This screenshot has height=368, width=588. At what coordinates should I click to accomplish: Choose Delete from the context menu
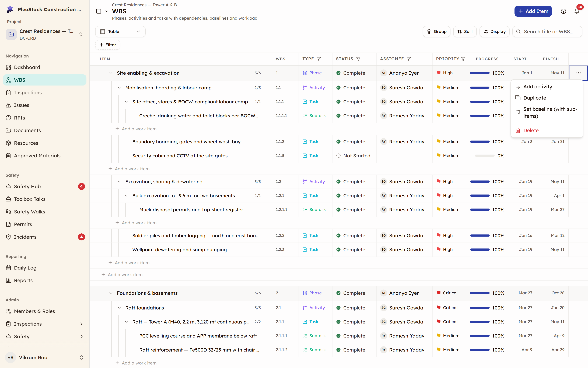click(x=547, y=130)
